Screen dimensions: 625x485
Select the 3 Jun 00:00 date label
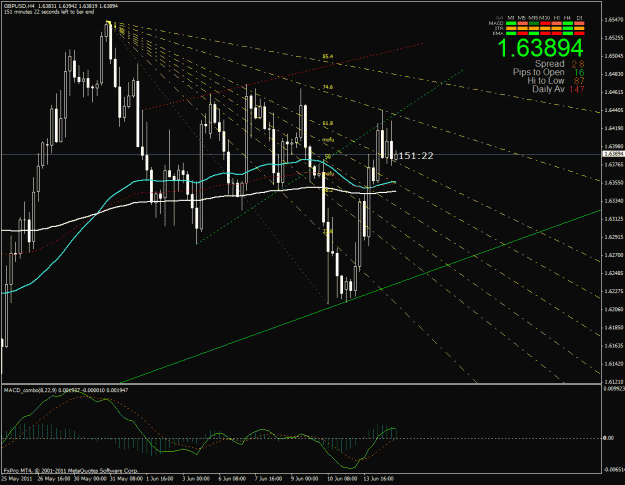[196, 479]
